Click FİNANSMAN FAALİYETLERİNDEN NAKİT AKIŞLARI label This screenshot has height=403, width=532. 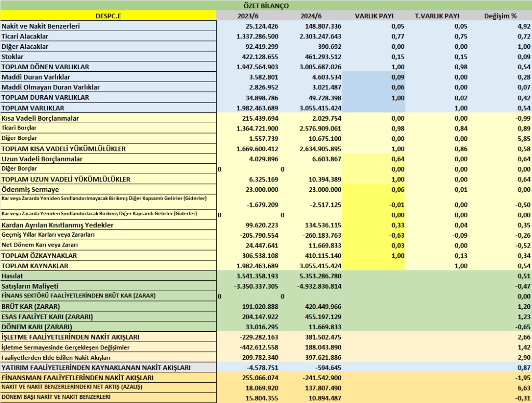coord(108,378)
